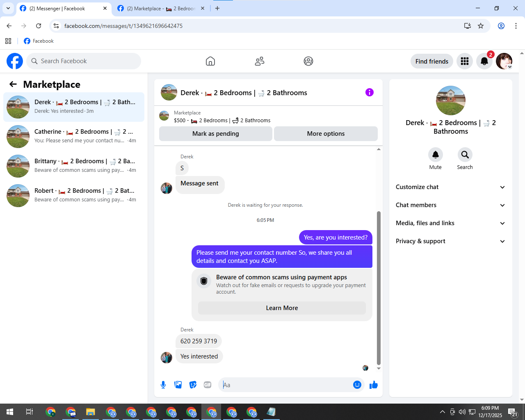525x420 pixels.
Task: Click chat scrollbar up arrow
Action: pos(379,149)
